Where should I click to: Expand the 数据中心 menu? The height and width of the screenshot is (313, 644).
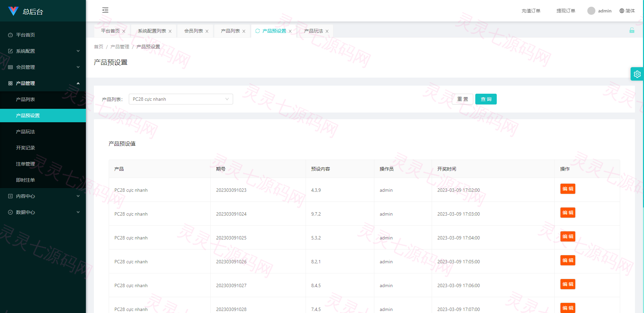pyautogui.click(x=43, y=212)
